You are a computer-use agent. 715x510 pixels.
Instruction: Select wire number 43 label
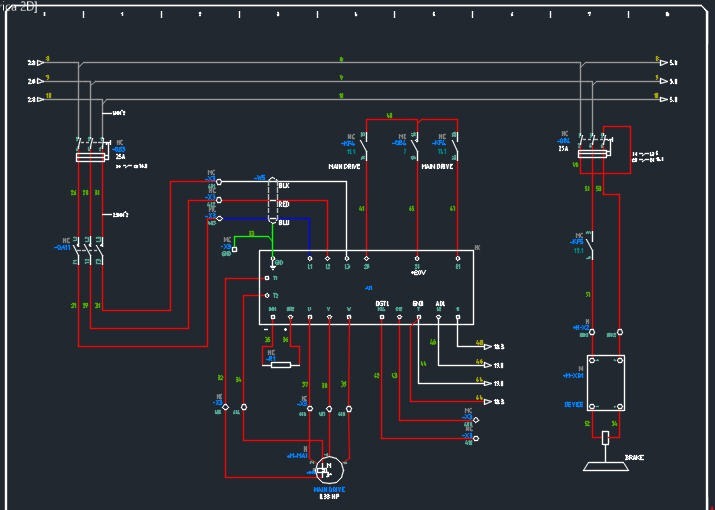[x=394, y=375]
